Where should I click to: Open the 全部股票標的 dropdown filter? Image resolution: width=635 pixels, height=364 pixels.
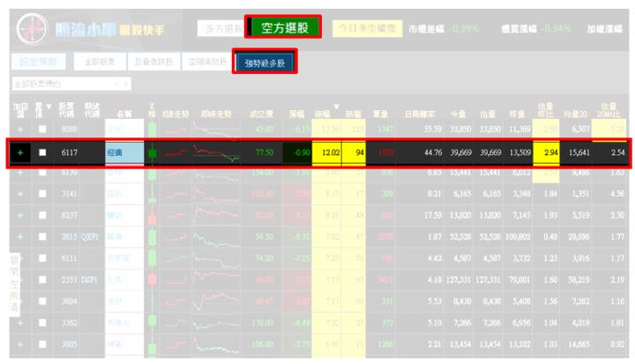click(71, 84)
